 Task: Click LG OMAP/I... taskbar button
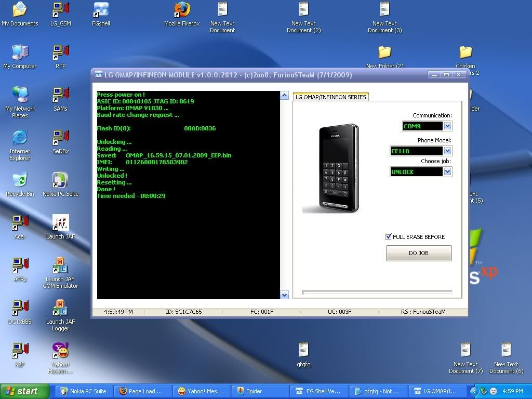pos(437,391)
